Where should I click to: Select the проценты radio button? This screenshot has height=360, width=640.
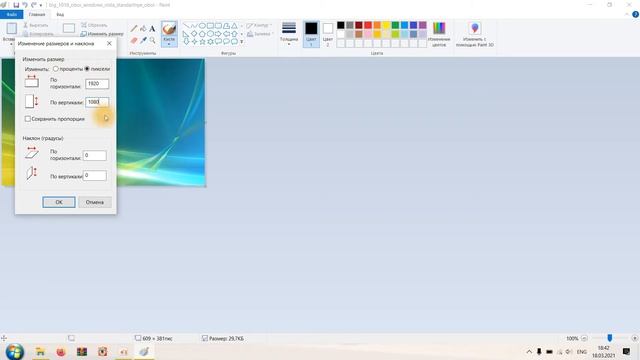click(x=56, y=69)
